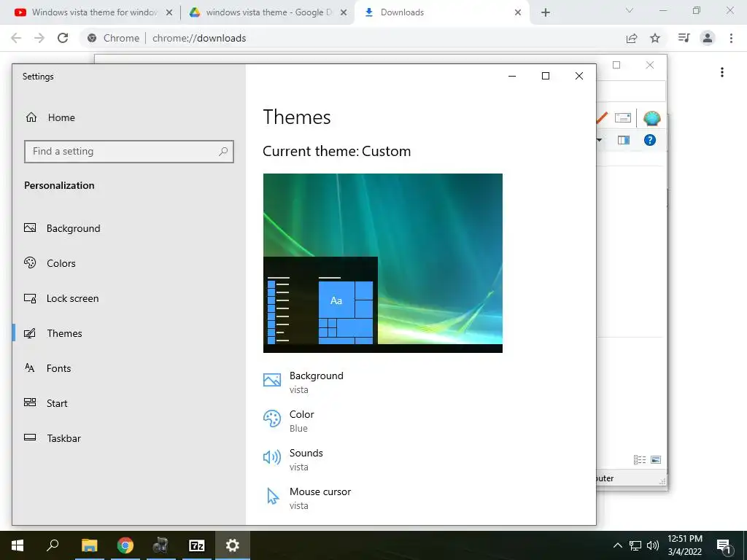The image size is (747, 560).
Task: Click the shell icon in the background window toolbar
Action: pos(651,117)
